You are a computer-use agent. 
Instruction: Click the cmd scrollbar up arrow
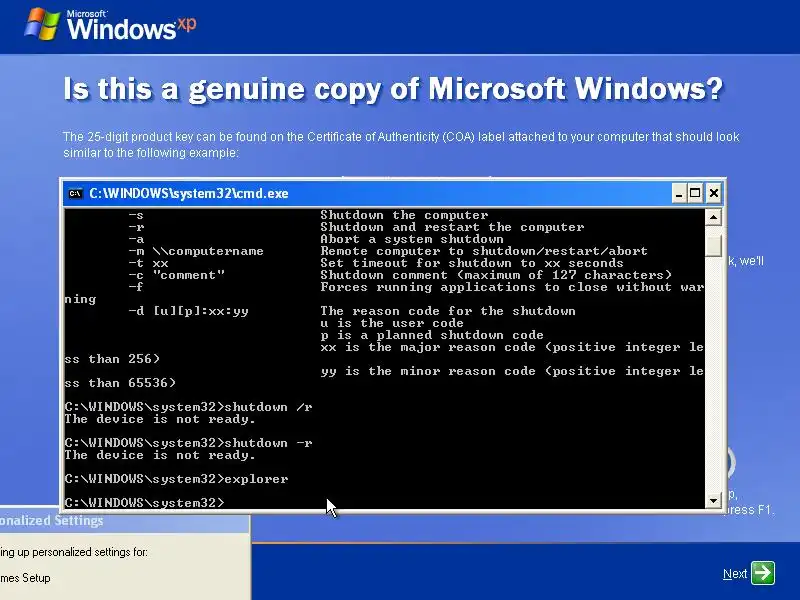click(x=713, y=217)
